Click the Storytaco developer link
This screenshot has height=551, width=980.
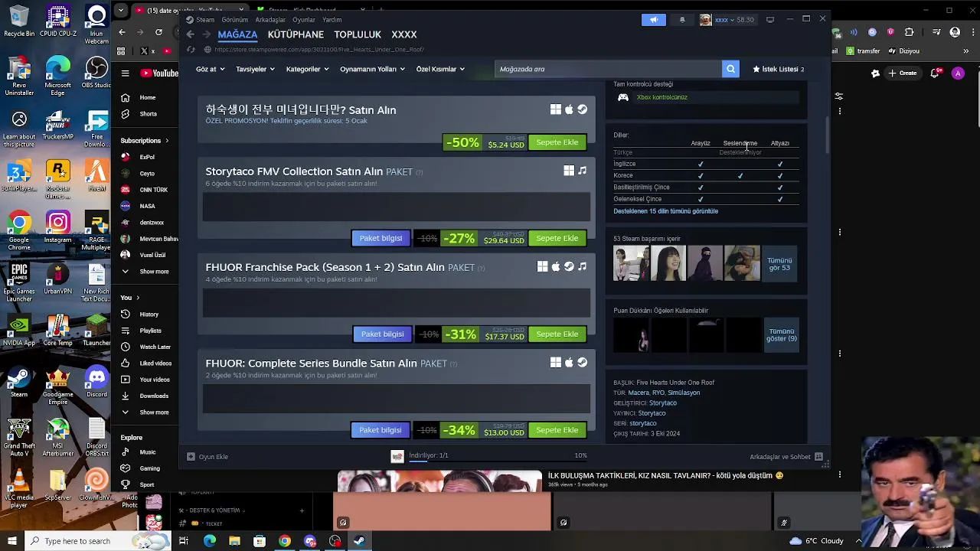pos(663,403)
